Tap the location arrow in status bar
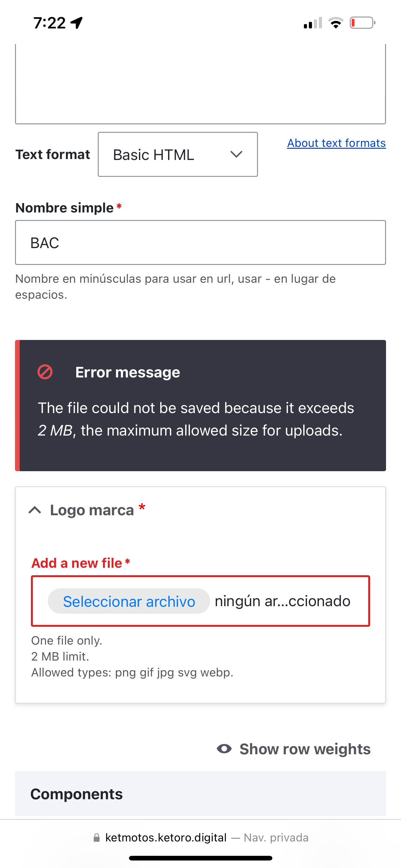Image resolution: width=401 pixels, height=868 pixels. 77,23
